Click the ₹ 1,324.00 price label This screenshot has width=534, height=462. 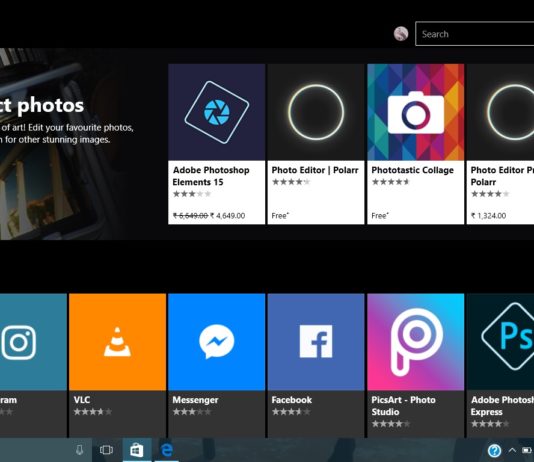488,216
